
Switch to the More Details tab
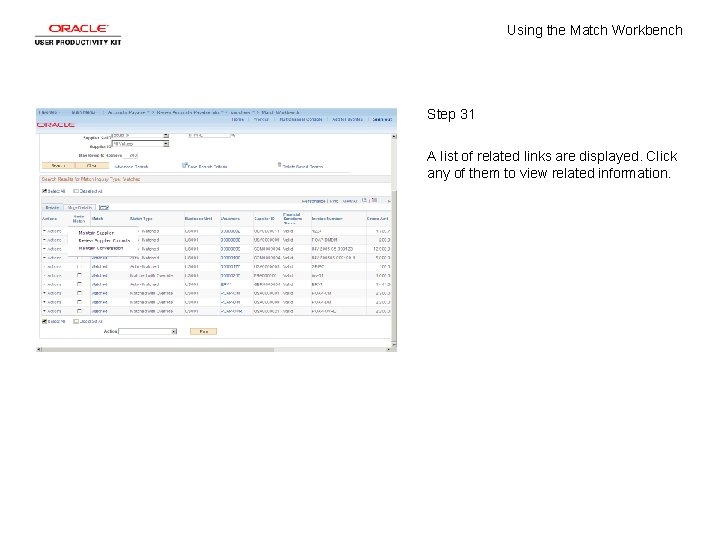[80, 208]
